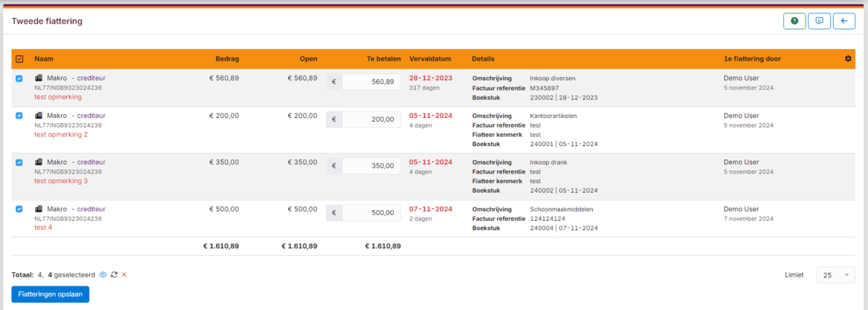
Task: Click the Details column header
Action: (x=483, y=59)
